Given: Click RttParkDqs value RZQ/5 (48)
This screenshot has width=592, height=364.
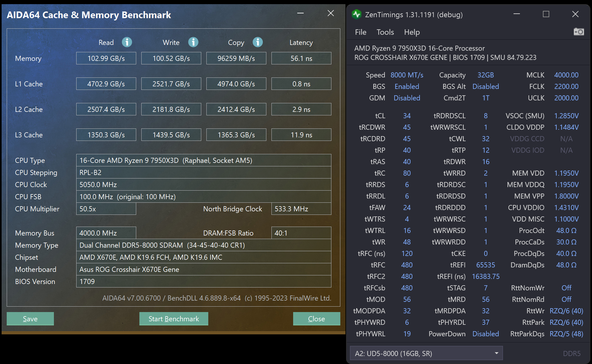Looking at the screenshot, I should (566, 334).
